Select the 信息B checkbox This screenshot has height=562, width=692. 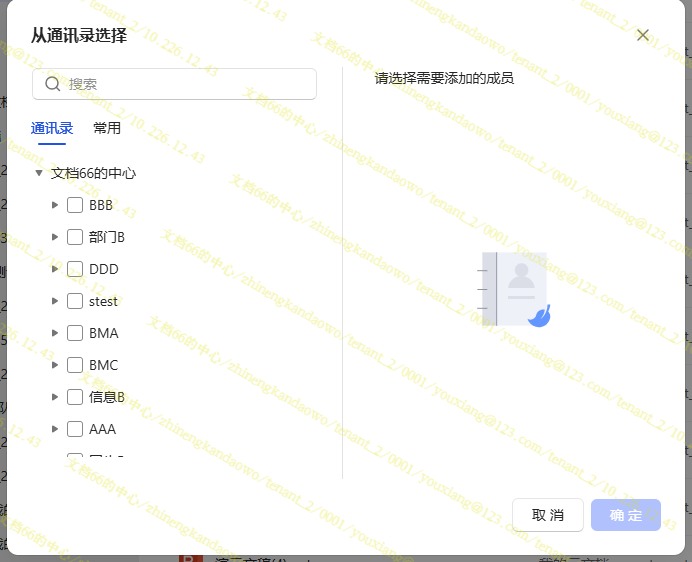(75, 397)
